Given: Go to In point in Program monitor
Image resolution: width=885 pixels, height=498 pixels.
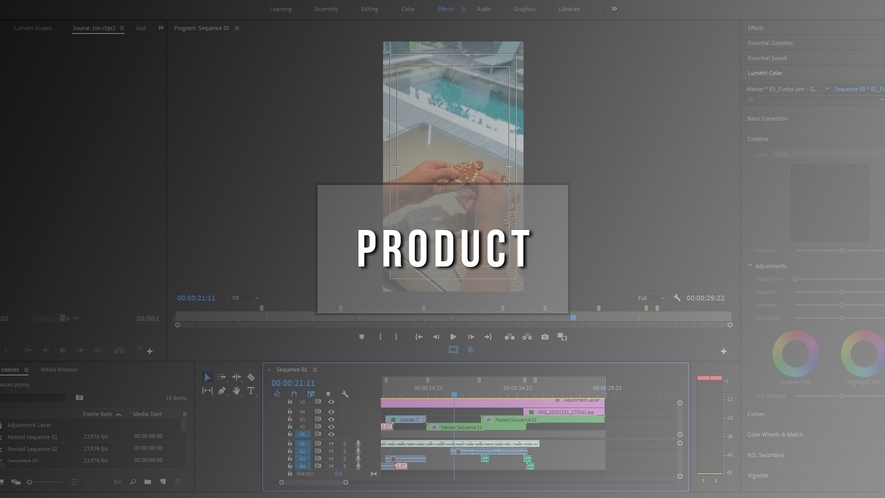Looking at the screenshot, I should point(419,337).
